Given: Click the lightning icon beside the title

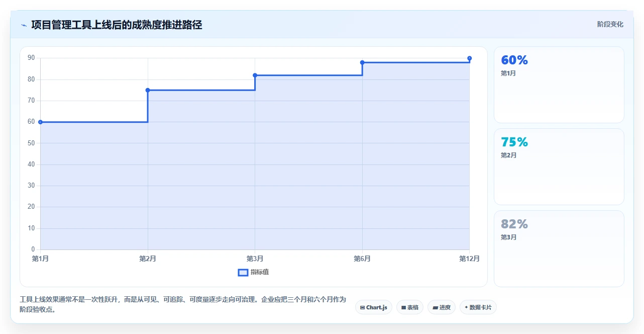Looking at the screenshot, I should (x=24, y=25).
